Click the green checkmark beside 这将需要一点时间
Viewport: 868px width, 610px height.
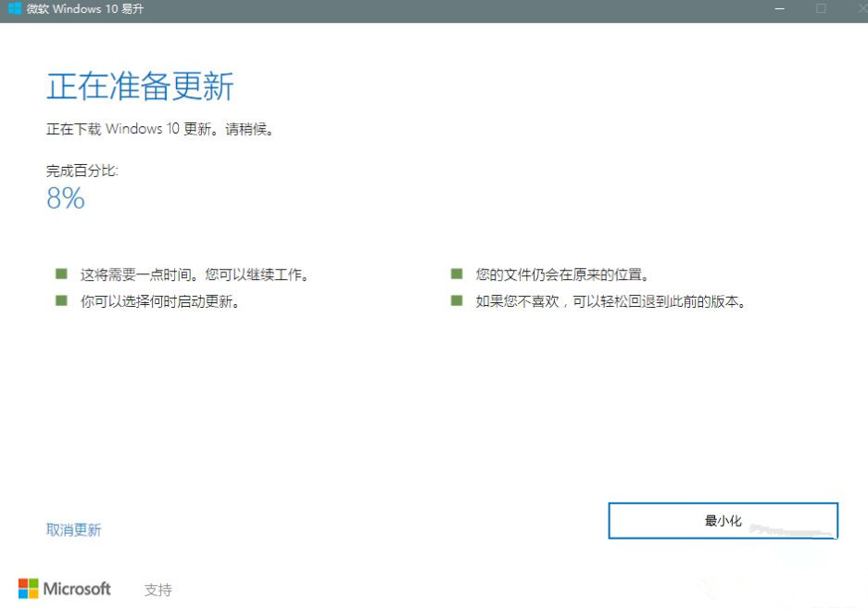[x=61, y=273]
